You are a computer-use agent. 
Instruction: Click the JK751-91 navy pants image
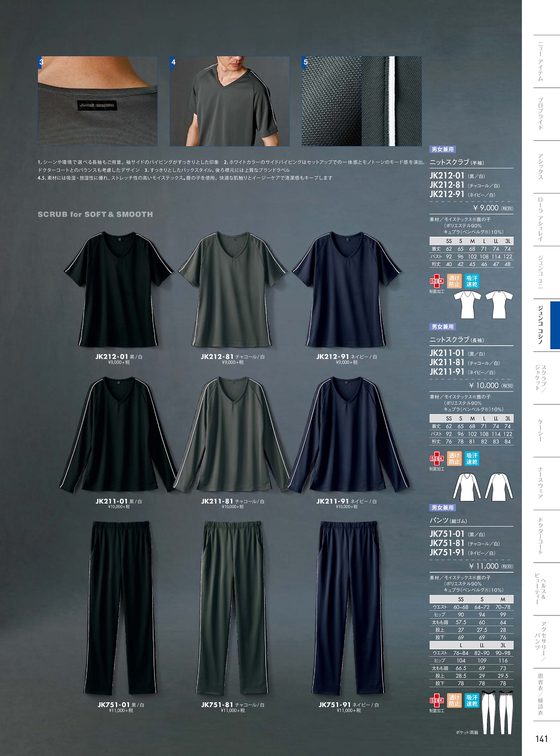coord(348,607)
